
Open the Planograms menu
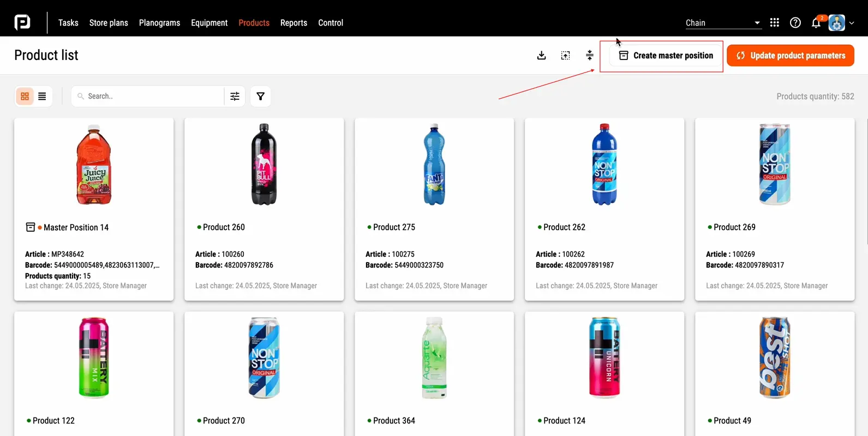159,23
